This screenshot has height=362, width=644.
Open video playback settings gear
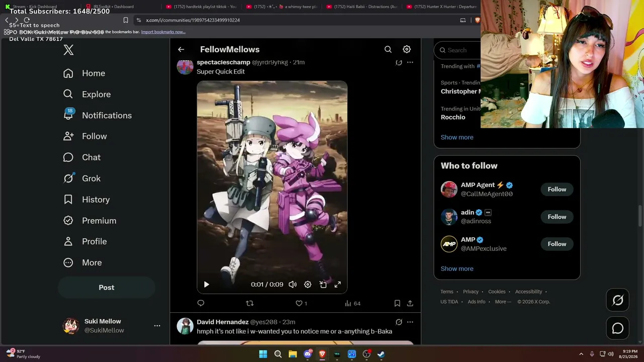coord(307,285)
